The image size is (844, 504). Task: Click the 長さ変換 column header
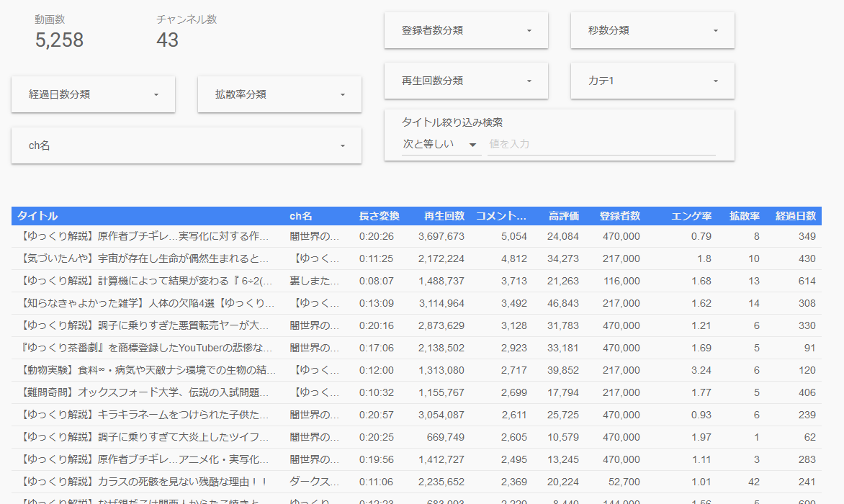tap(379, 216)
